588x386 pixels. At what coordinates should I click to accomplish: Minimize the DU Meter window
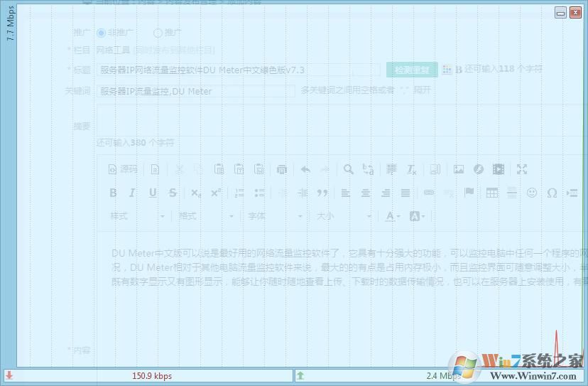coord(560,13)
